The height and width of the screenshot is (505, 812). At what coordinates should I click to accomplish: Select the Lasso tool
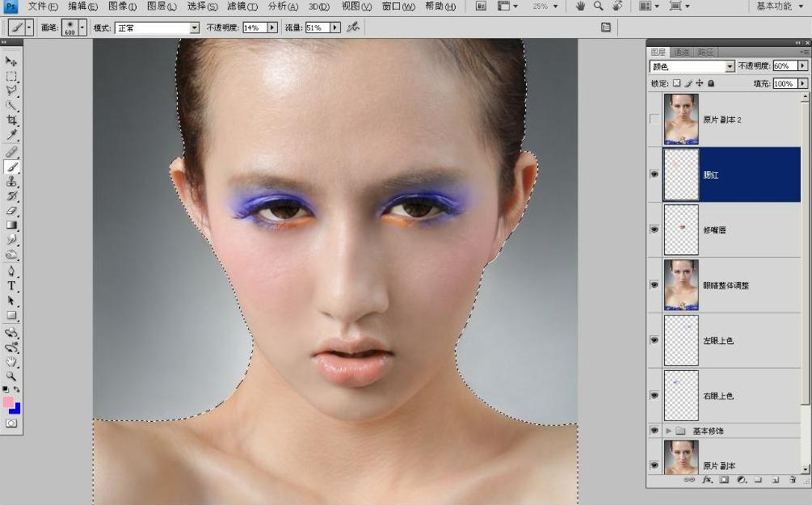(x=11, y=91)
